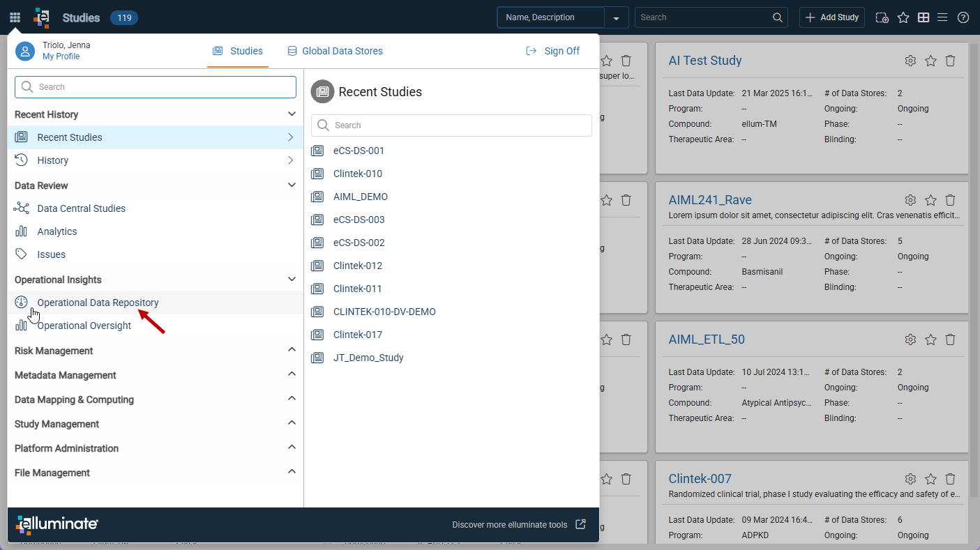Open settings gear for AIML_ETL_50
The height and width of the screenshot is (550, 980).
coord(910,339)
